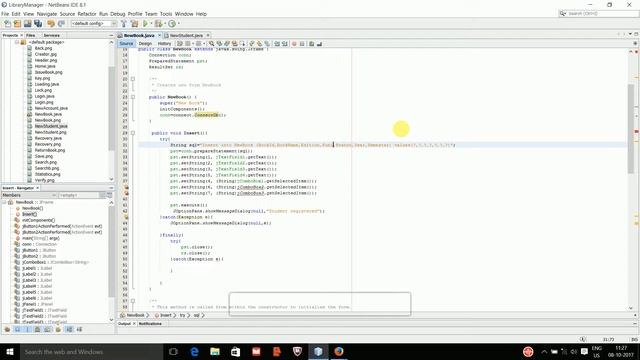
Task: Switch editor to Design view
Action: [x=145, y=44]
